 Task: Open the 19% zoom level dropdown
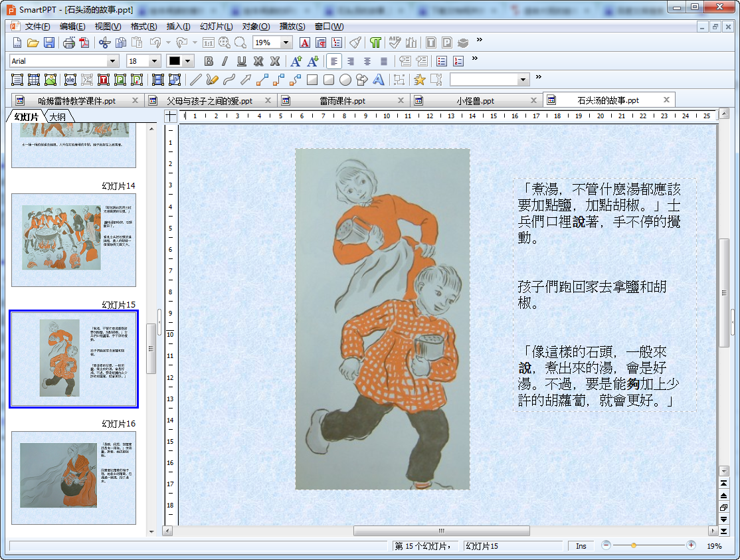tap(286, 43)
